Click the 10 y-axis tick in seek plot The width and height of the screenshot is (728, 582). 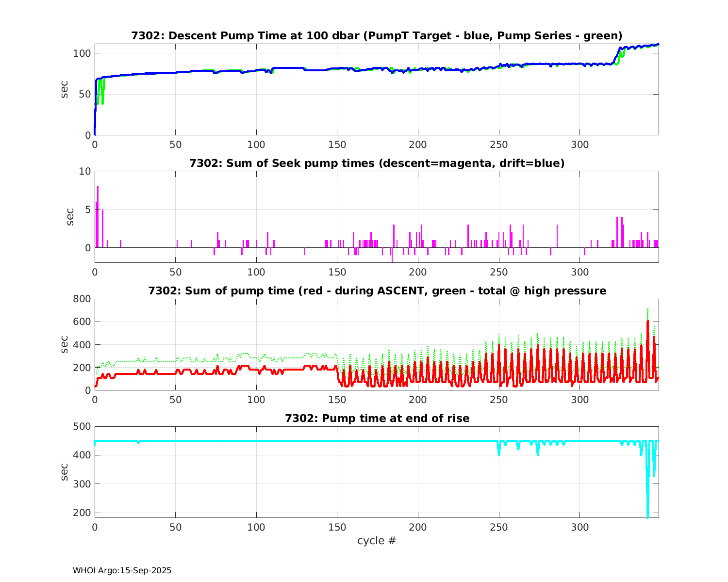coord(85,171)
